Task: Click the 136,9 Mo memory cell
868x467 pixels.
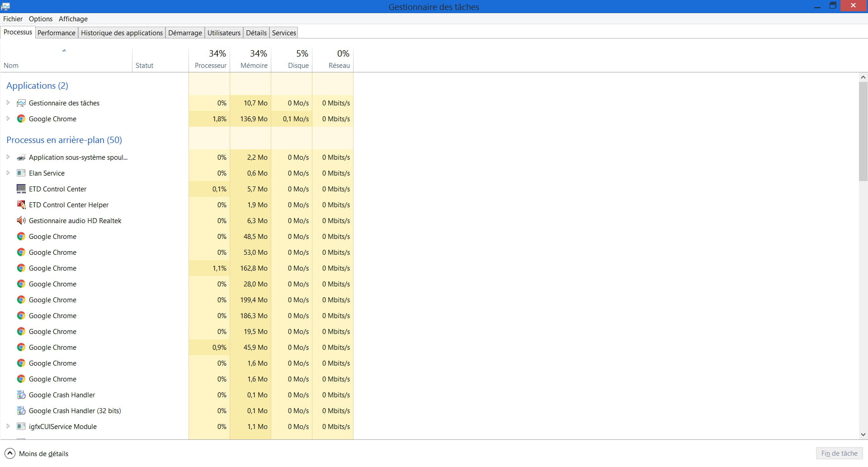Action: (x=250, y=119)
